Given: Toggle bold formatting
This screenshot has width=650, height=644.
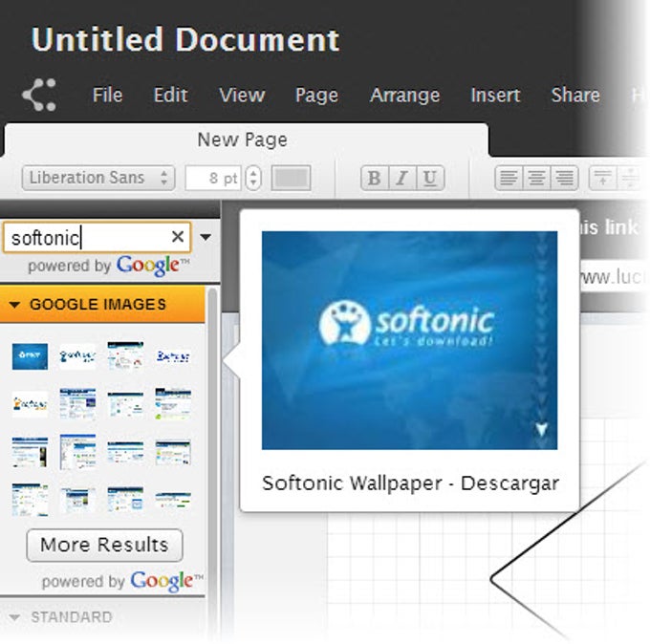Looking at the screenshot, I should click(x=375, y=178).
